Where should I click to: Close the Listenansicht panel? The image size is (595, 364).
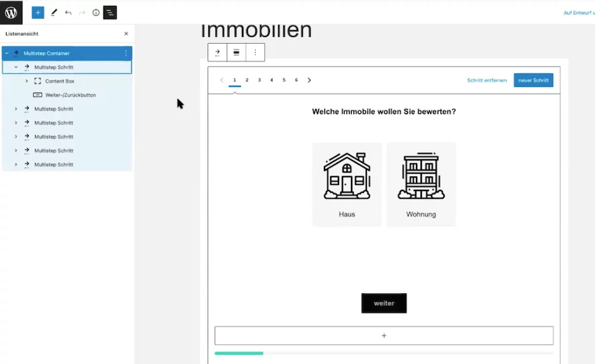coord(126,34)
